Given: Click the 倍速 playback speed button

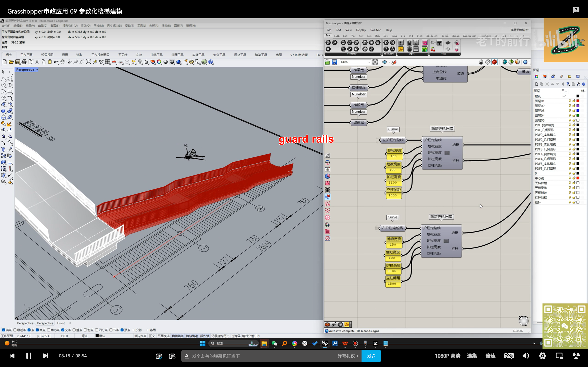Looking at the screenshot, I should [490, 356].
